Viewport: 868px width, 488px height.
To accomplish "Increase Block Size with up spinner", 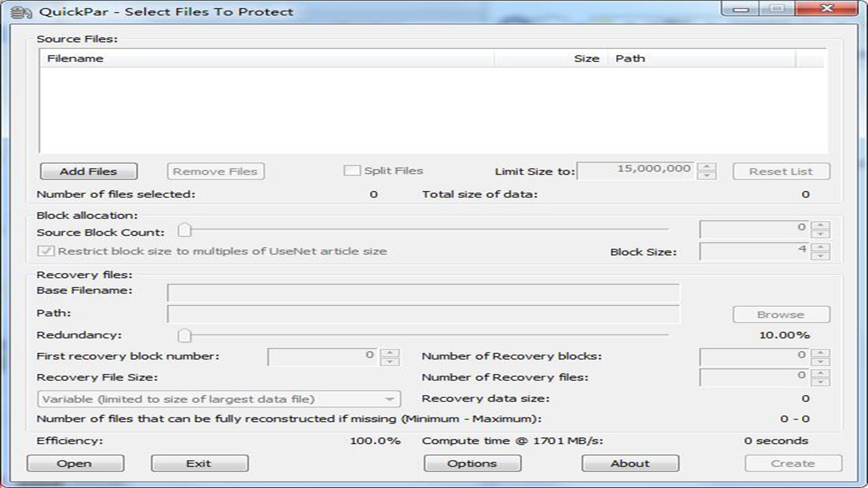I will pyautogui.click(x=820, y=247).
